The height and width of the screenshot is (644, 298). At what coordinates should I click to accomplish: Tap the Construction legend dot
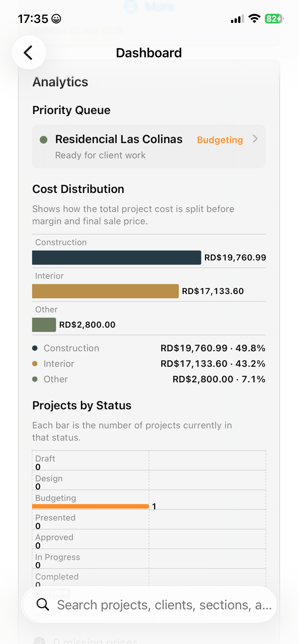click(x=35, y=348)
